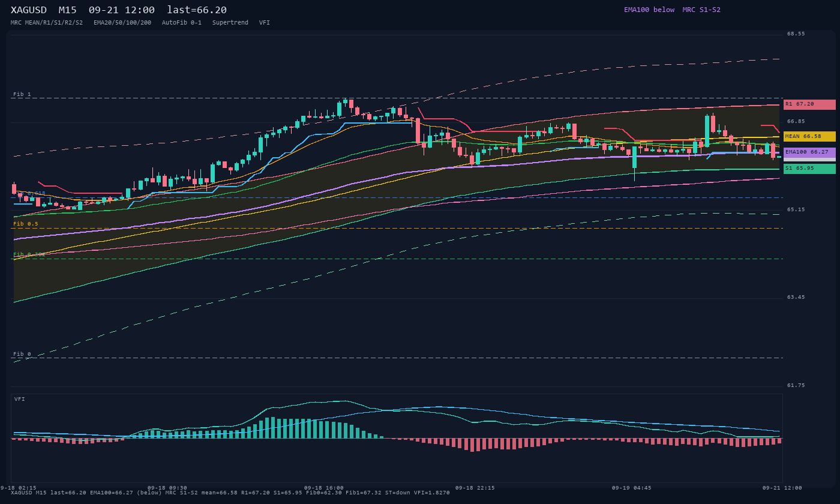The width and height of the screenshot is (840, 504).
Task: Click the 'Fib 1' level label
Action: (x=22, y=94)
